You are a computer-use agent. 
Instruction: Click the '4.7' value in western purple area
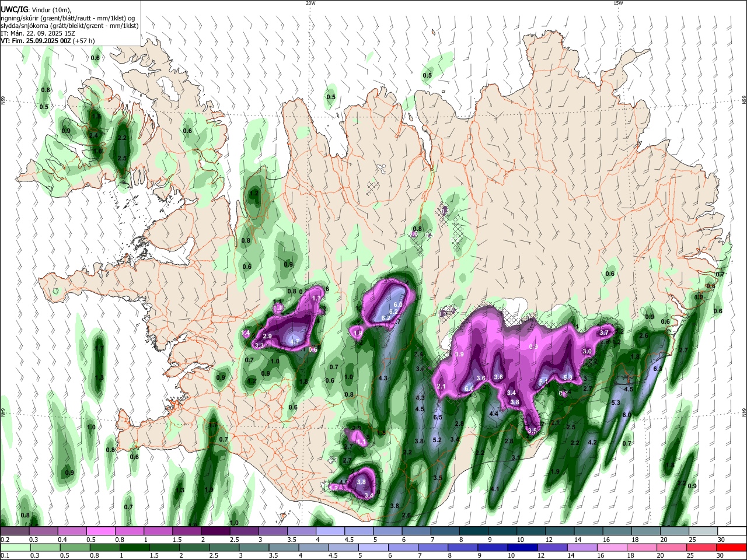[295, 342]
